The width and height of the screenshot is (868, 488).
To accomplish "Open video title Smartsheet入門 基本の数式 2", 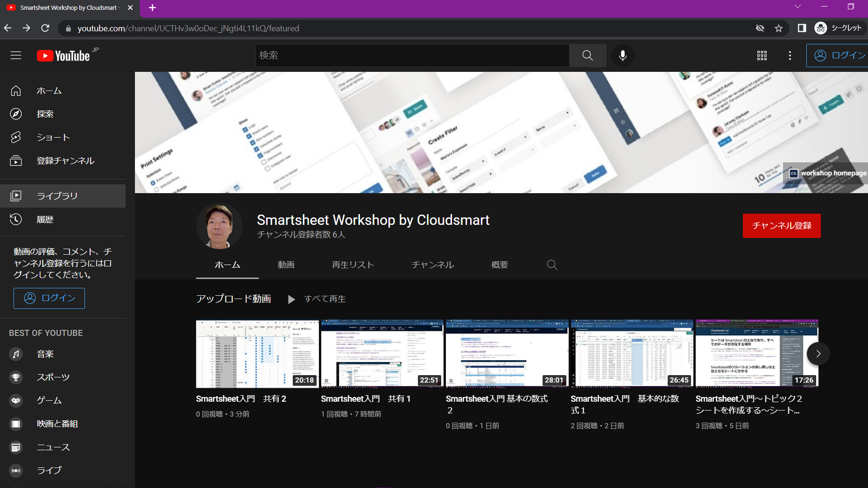I will (x=497, y=404).
